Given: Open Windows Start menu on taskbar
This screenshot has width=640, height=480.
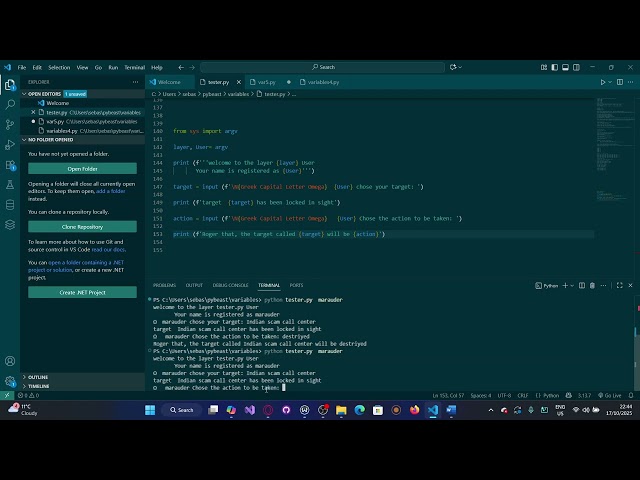Looking at the screenshot, I should coord(150,410).
